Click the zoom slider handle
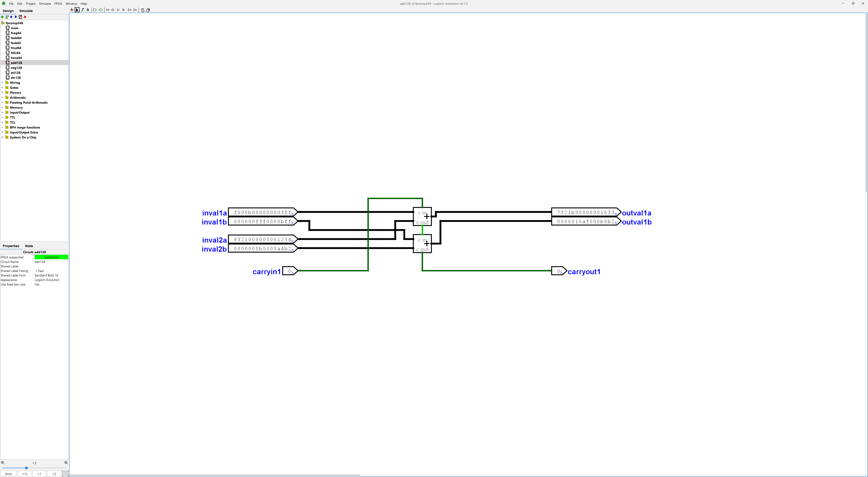868x477 pixels. coord(26,468)
